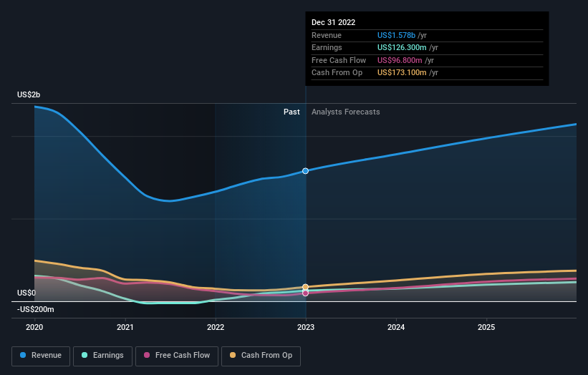588x375 pixels.
Task: Click the 2023 x-axis label
Action: pos(306,328)
